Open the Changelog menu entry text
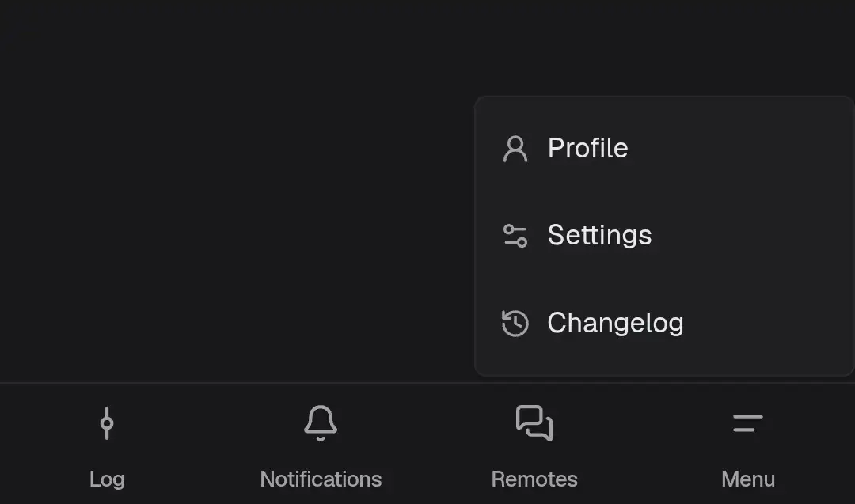The height and width of the screenshot is (504, 855). pyautogui.click(x=616, y=323)
